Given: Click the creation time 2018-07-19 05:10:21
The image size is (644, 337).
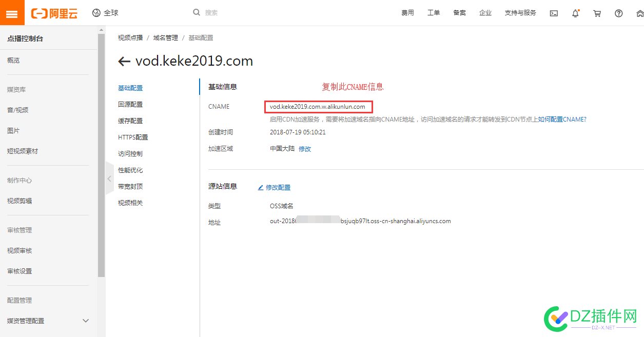Looking at the screenshot, I should (x=298, y=132).
